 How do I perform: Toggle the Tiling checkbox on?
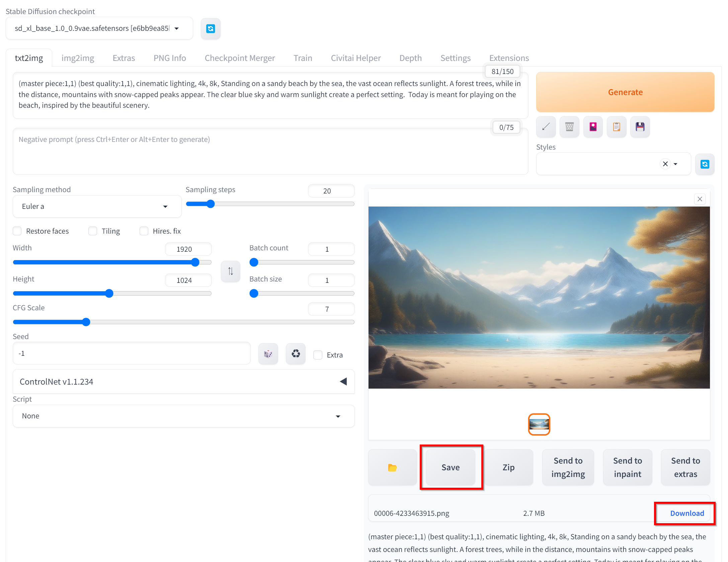click(x=93, y=231)
